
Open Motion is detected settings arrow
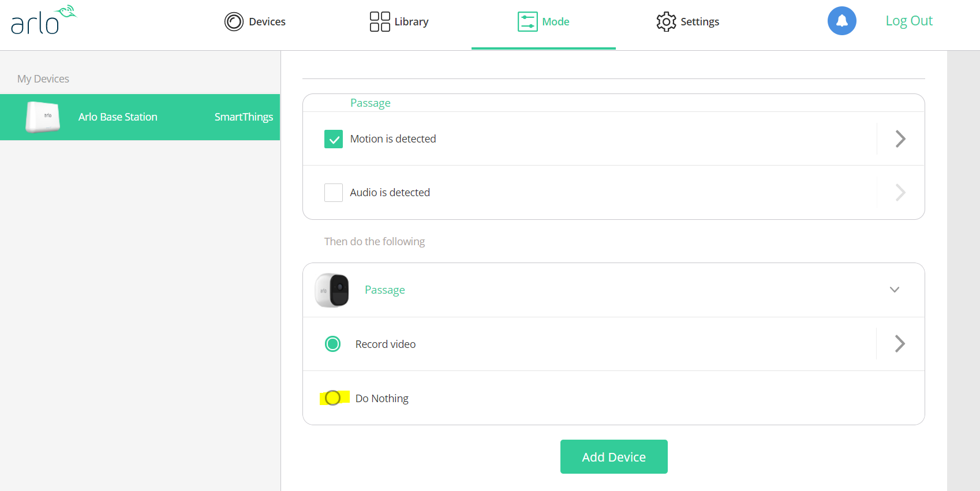[900, 139]
